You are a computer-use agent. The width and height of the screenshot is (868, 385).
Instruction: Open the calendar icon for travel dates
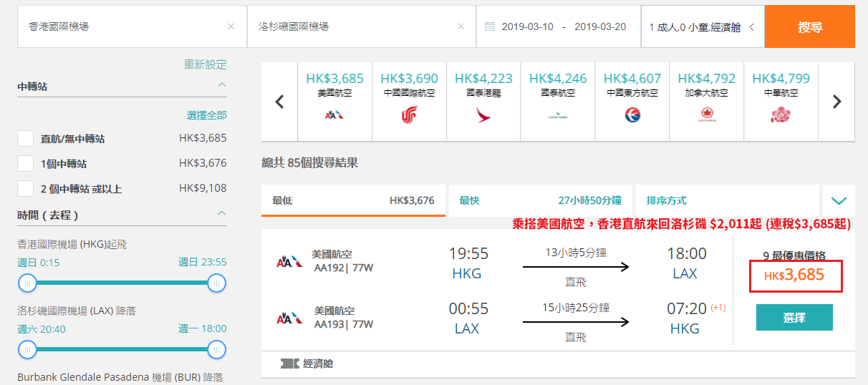point(490,26)
